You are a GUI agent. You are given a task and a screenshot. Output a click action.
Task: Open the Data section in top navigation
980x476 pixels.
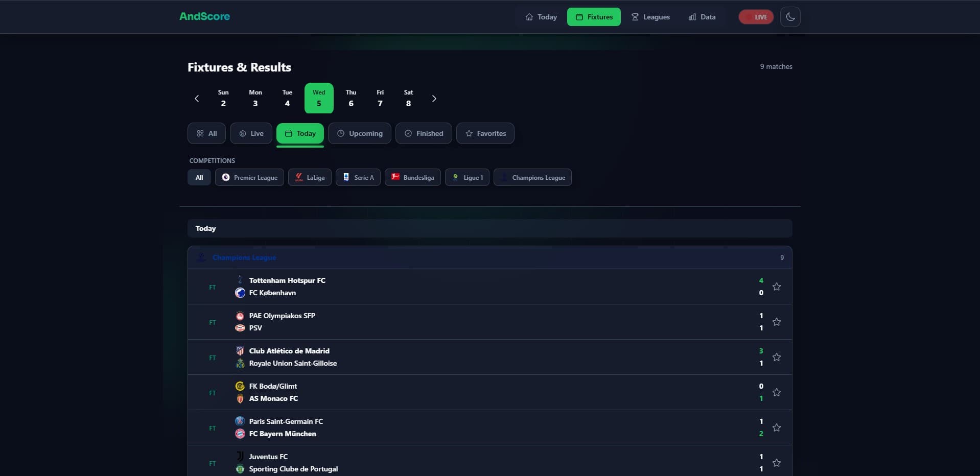pos(702,17)
